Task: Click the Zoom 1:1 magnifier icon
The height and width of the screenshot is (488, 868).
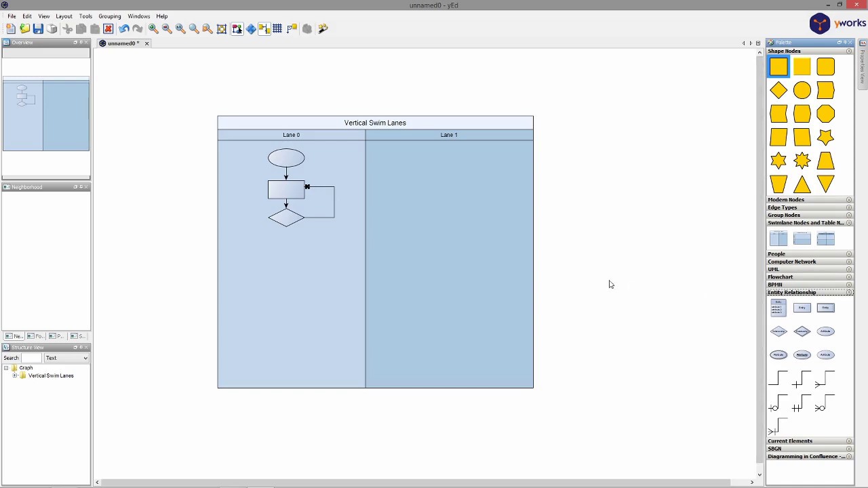Action: pos(180,28)
